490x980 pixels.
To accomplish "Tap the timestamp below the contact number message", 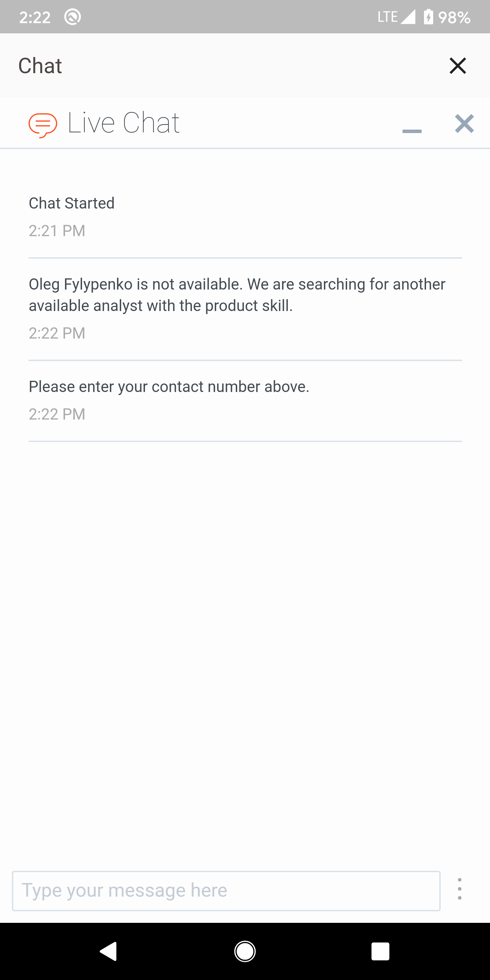I will point(57,414).
